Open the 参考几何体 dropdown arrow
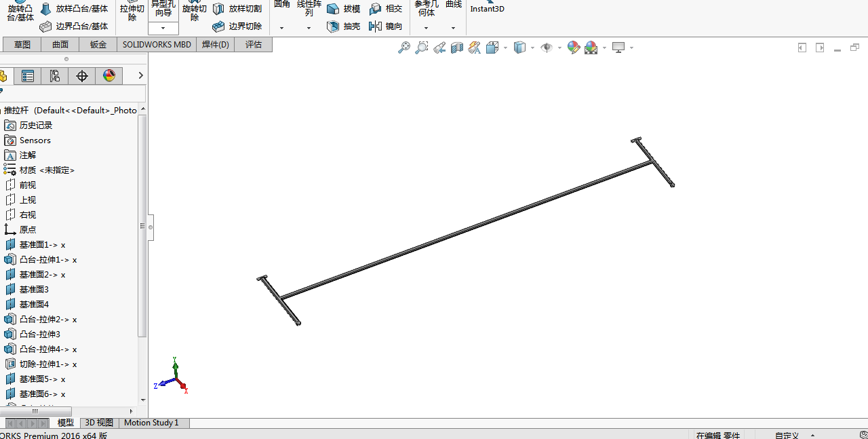This screenshot has width=868, height=439. [427, 28]
